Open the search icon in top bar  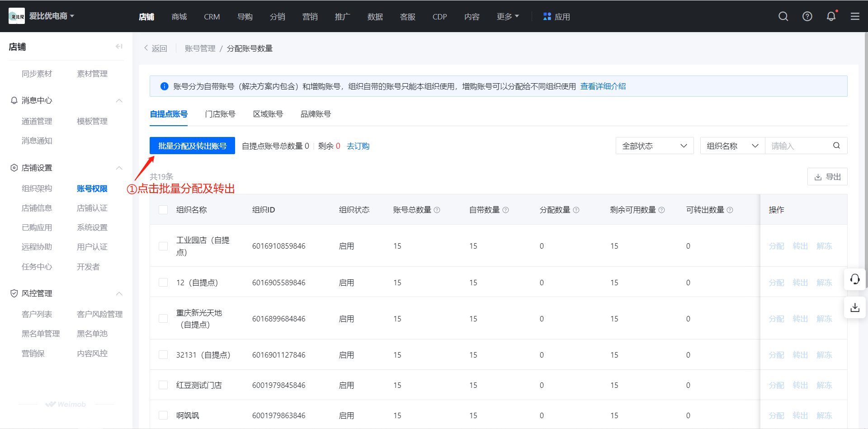pyautogui.click(x=783, y=17)
